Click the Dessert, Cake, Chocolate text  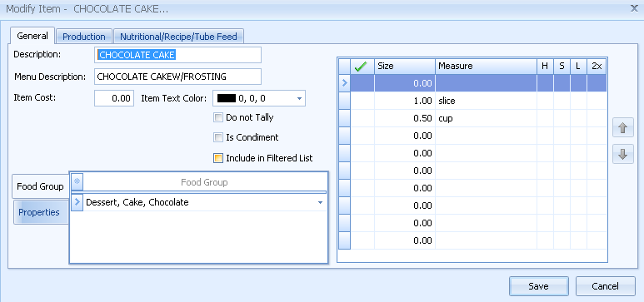tap(137, 202)
